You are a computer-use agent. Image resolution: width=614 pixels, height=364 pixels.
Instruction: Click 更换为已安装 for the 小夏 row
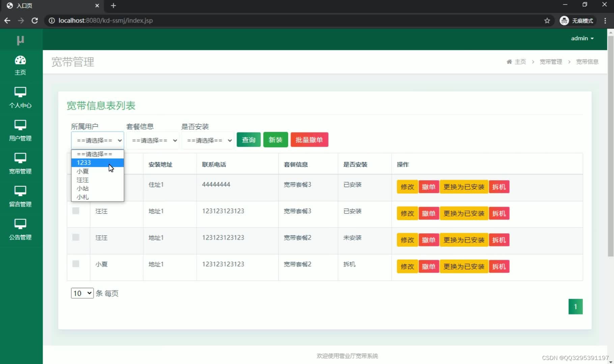coord(464,267)
